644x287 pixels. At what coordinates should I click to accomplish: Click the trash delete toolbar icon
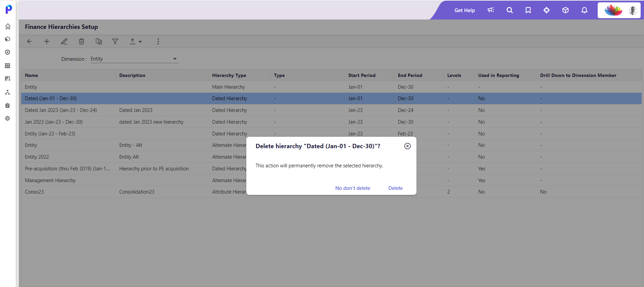click(x=82, y=41)
